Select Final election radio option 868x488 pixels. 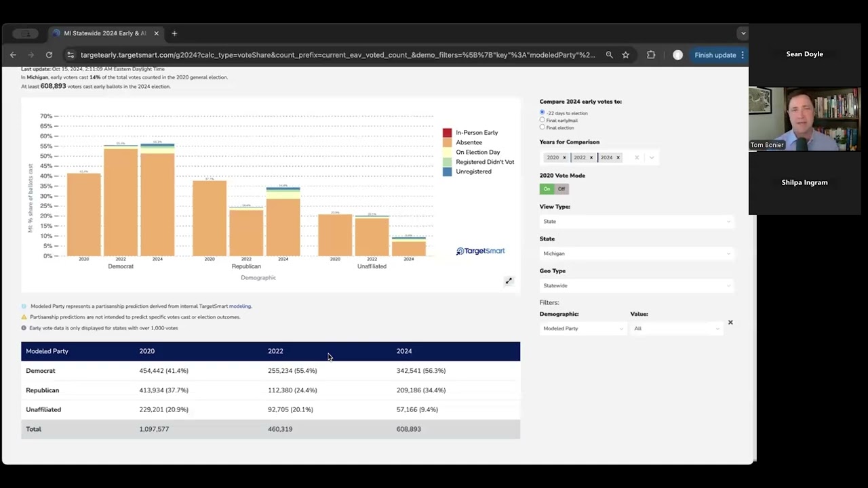[x=542, y=127]
